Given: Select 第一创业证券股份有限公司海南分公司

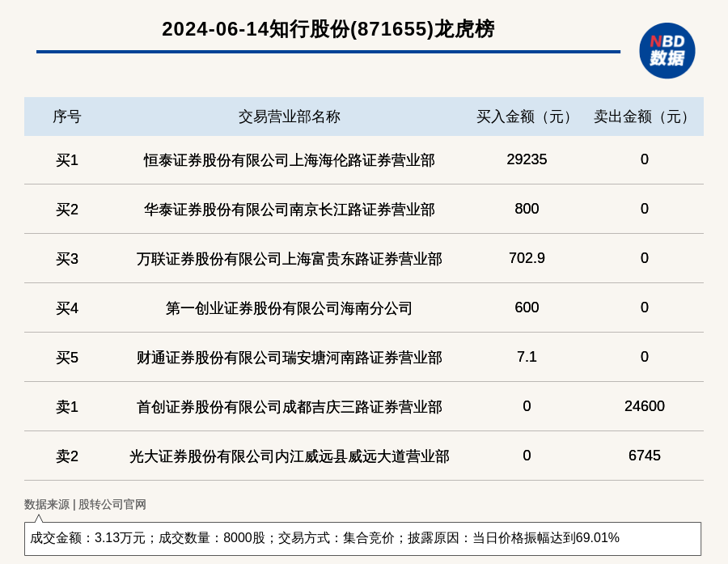Looking at the screenshot, I should tap(290, 308).
